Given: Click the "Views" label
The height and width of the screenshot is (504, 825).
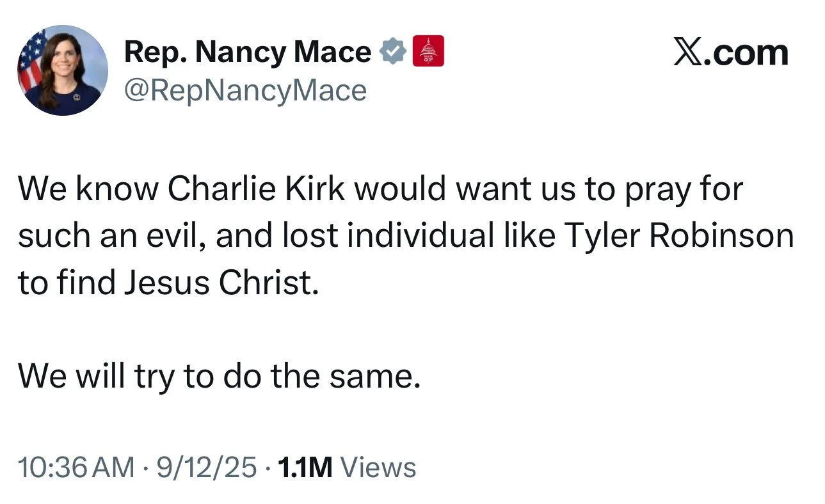Looking at the screenshot, I should pos(378,467).
